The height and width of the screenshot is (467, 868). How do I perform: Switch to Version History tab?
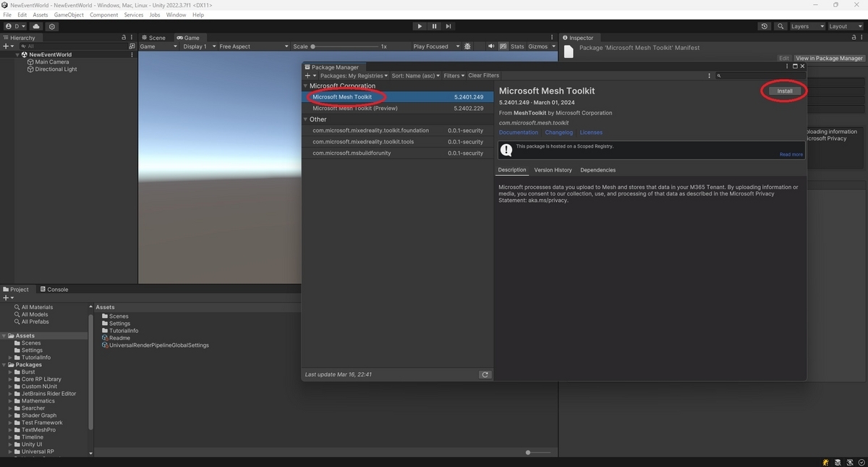click(x=553, y=170)
